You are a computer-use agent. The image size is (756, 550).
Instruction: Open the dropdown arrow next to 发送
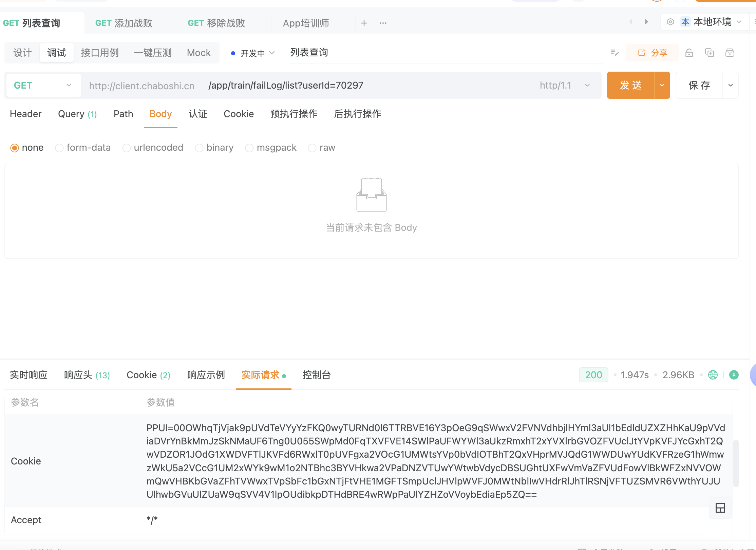click(x=662, y=85)
